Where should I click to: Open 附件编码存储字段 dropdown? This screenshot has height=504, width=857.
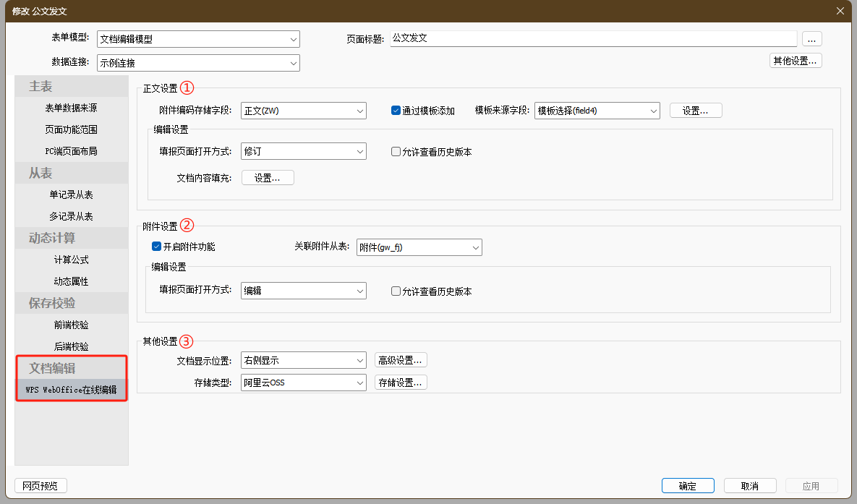(x=304, y=111)
